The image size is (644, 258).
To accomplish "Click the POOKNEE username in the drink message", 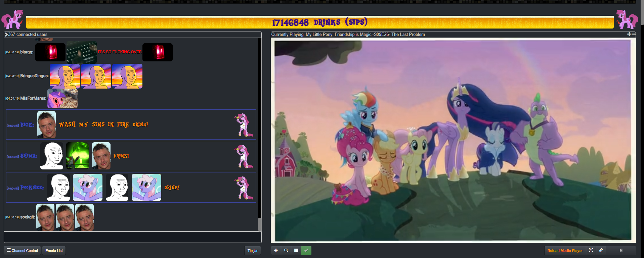I will [32, 188].
